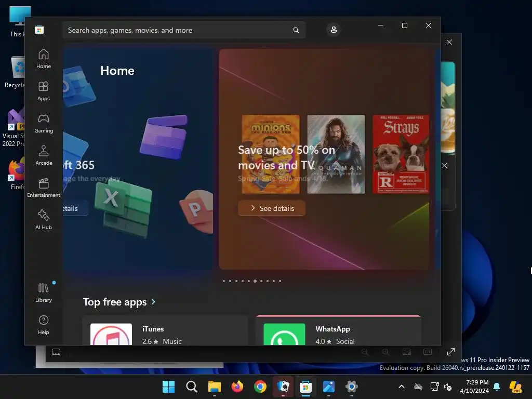Click 1:1 actual size icon in background toolbar
Viewport: 532px width, 399px height.
[428, 352]
